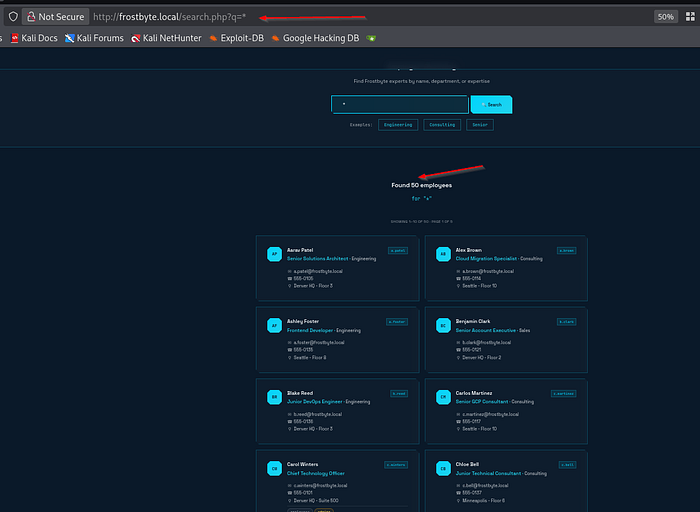Viewport: 700px width, 512px height.
Task: Click the name Chloe Bell
Action: tap(467, 464)
